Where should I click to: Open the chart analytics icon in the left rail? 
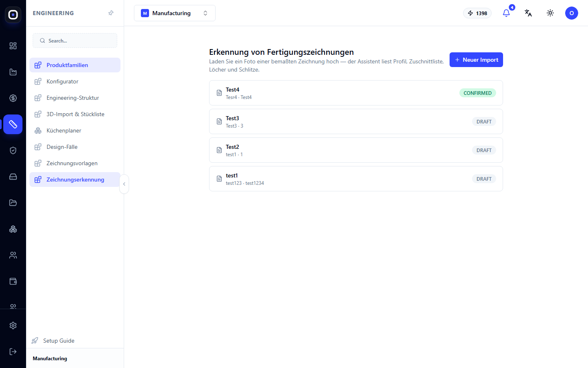coord(13,72)
